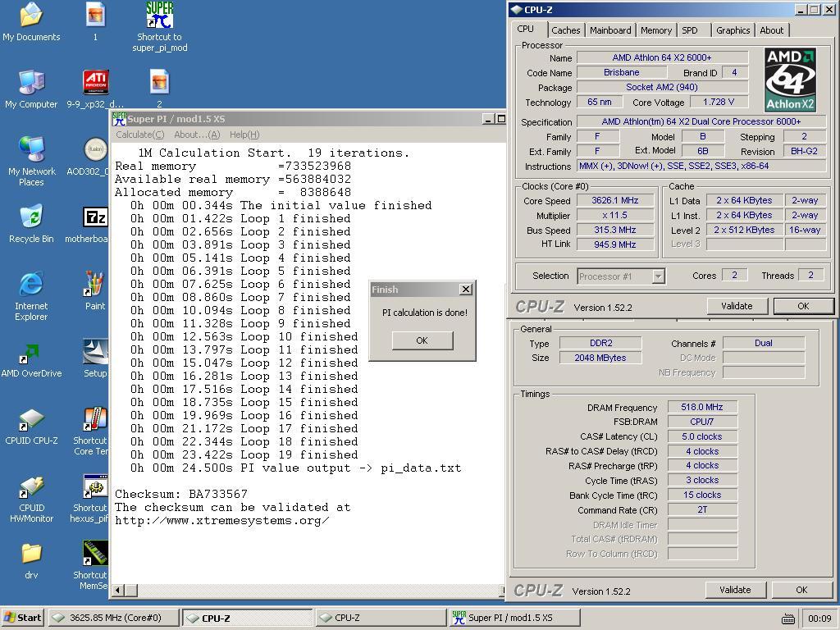
Task: Activate the second CPU-Z taskbar button
Action: pyautogui.click(x=381, y=618)
